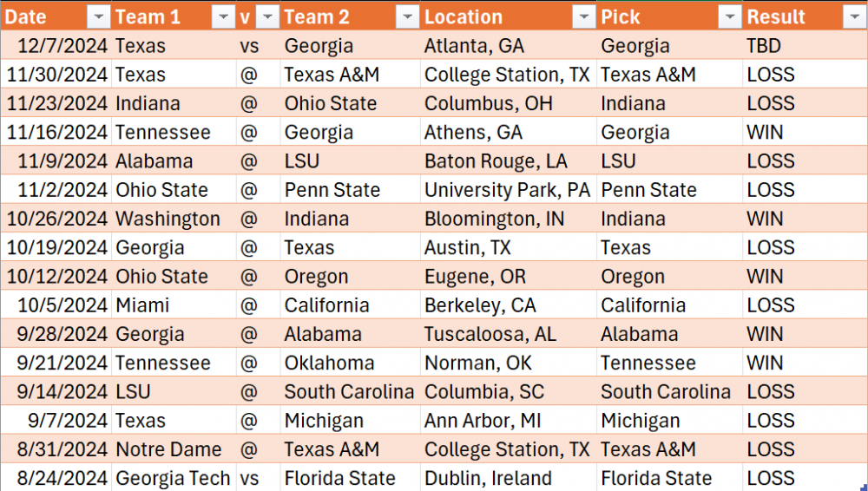The height and width of the screenshot is (491, 868).
Task: Select the TBD result cell
Action: [x=764, y=46]
